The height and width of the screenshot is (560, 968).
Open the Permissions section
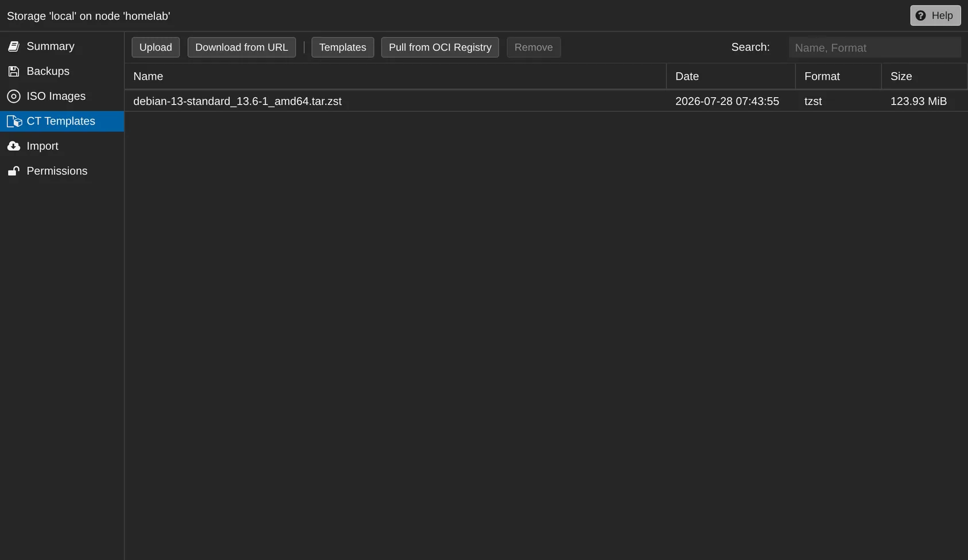62,171
